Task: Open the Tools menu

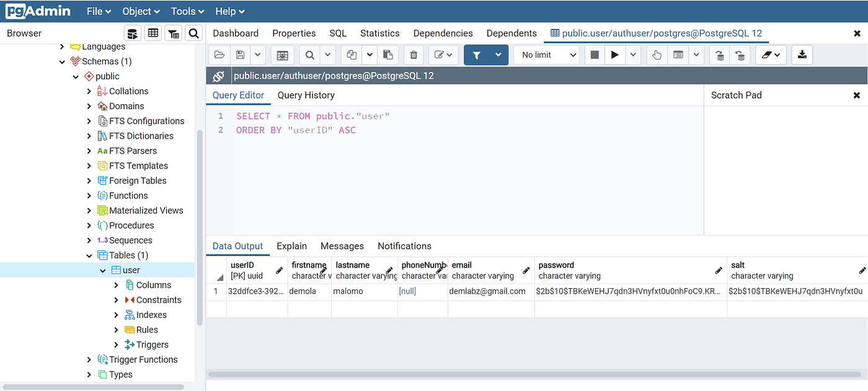Action: [186, 11]
